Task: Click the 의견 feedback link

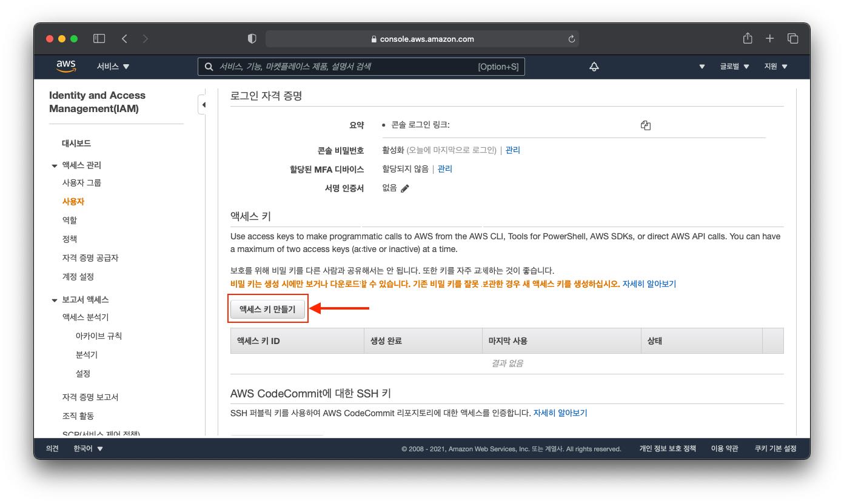Action: pyautogui.click(x=53, y=449)
